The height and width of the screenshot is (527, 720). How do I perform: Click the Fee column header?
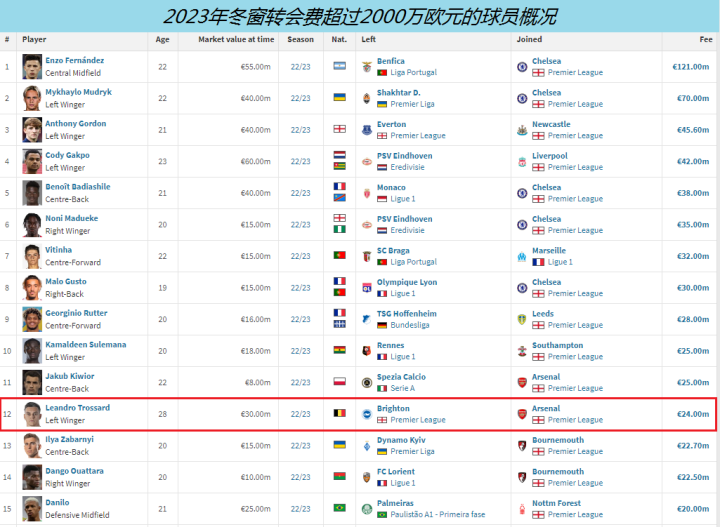point(707,39)
